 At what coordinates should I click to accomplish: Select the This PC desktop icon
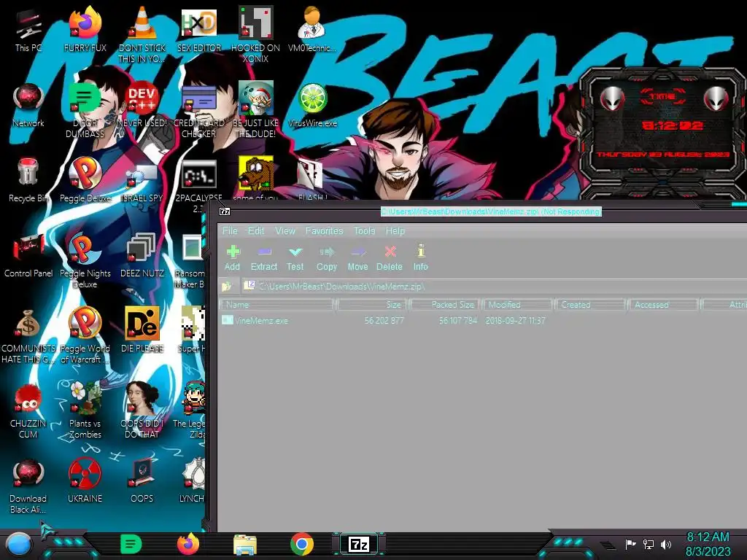(28, 30)
